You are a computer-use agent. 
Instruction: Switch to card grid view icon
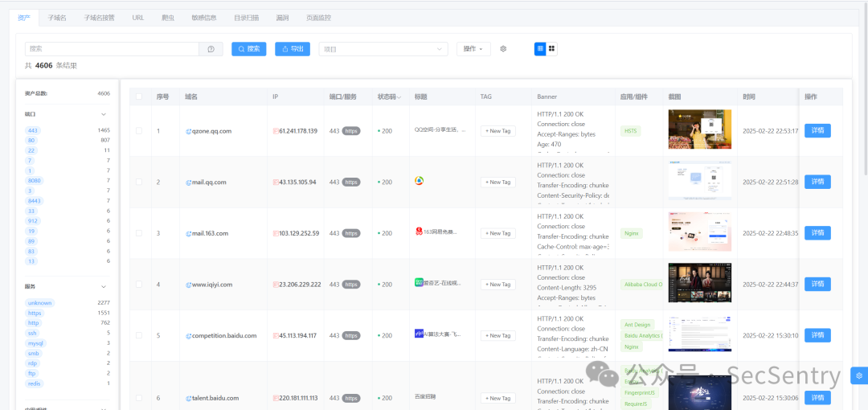pos(552,49)
